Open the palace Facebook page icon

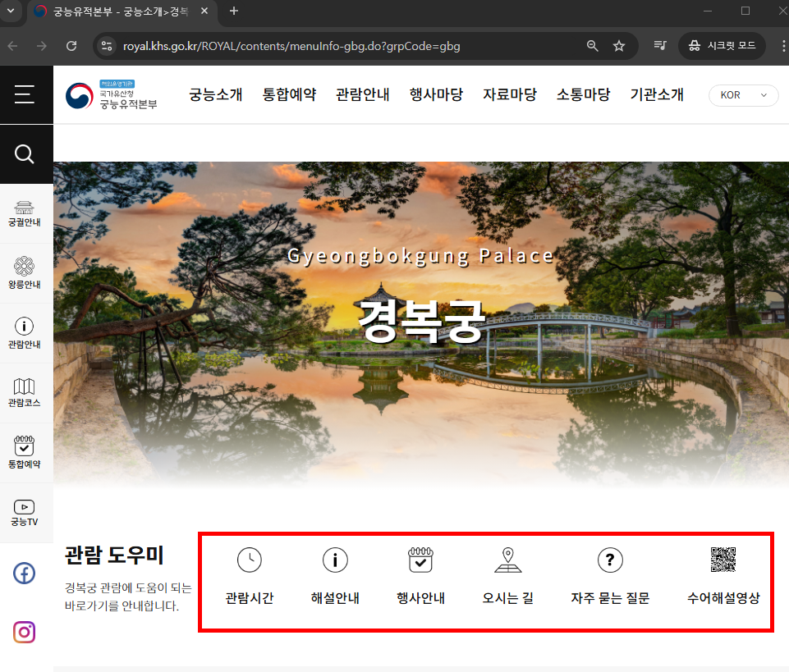point(25,574)
